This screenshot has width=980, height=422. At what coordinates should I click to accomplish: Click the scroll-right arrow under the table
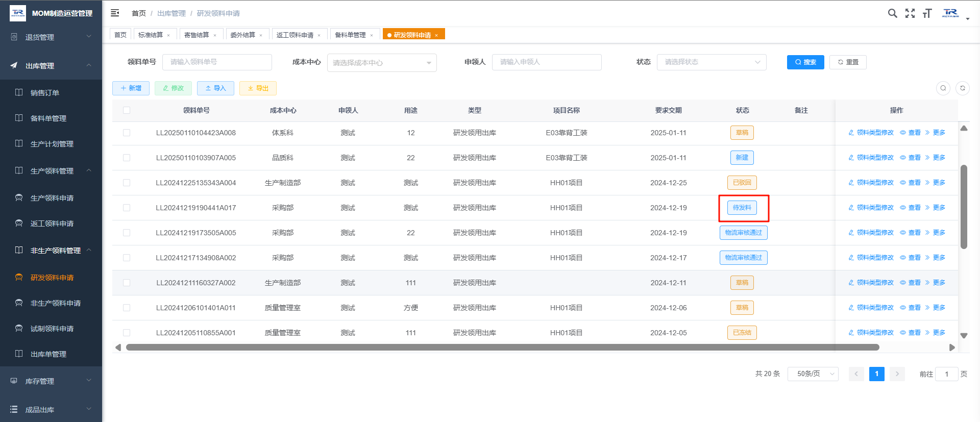coord(952,347)
